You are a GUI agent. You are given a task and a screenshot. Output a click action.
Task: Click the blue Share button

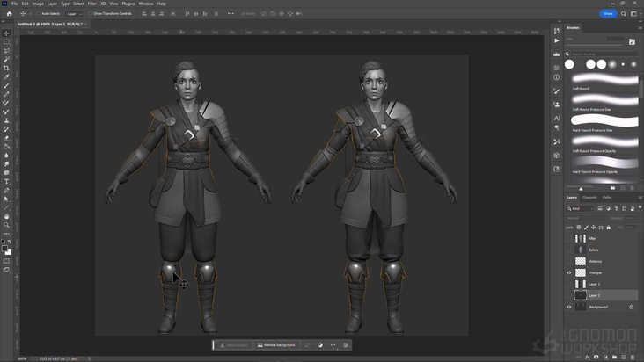608,14
